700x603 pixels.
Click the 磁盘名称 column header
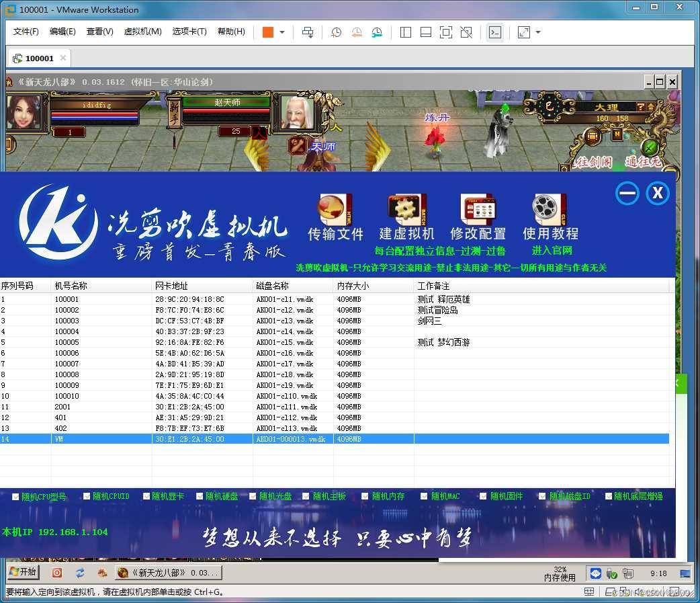pos(293,286)
